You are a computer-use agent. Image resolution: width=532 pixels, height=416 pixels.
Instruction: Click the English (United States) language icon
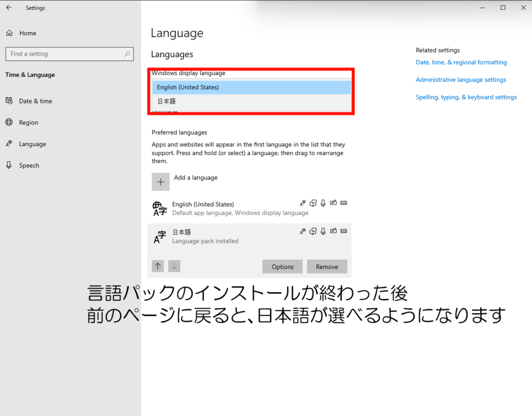pyautogui.click(x=159, y=209)
